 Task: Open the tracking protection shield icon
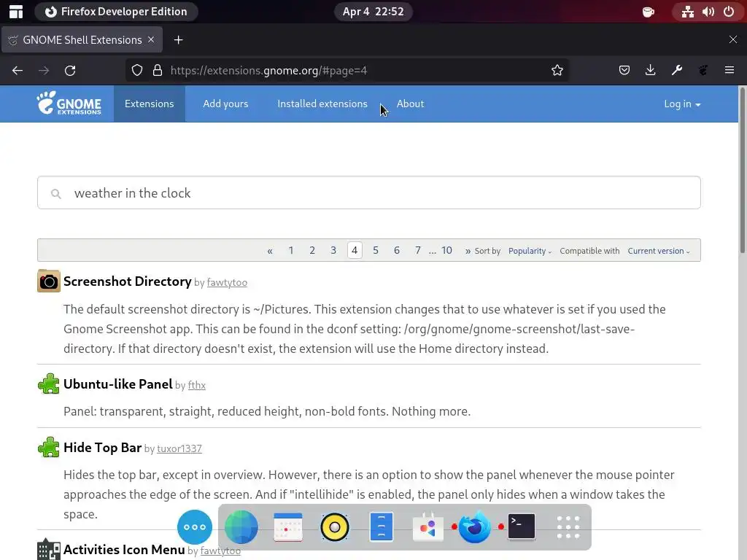tap(137, 71)
